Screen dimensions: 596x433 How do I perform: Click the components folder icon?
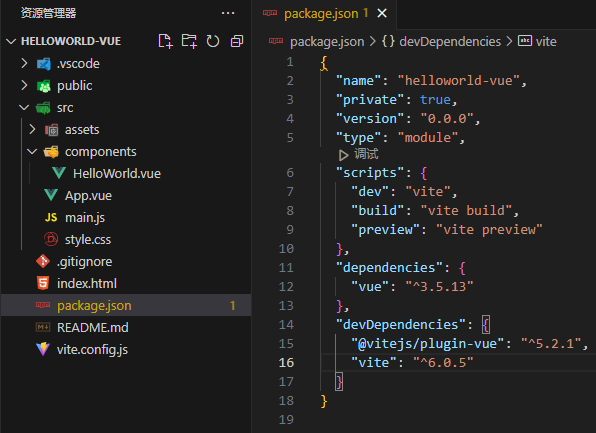coord(51,152)
